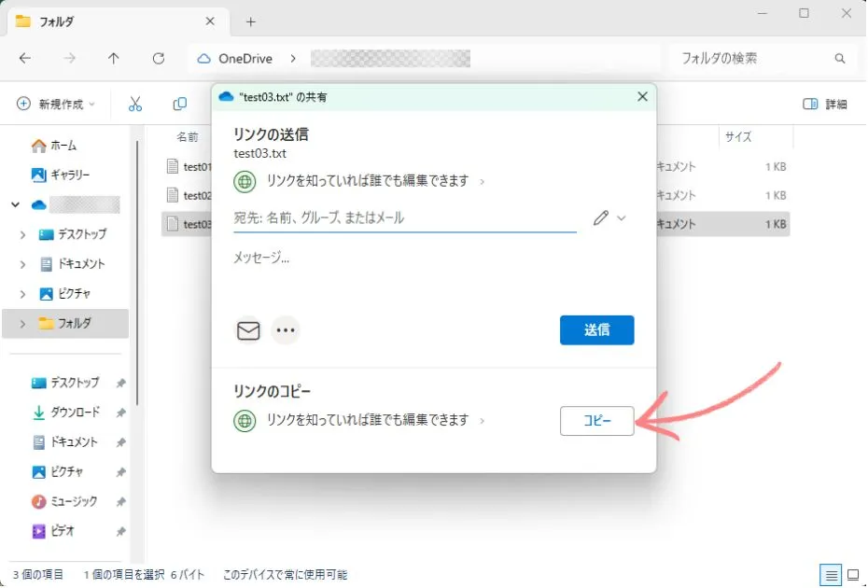The height and width of the screenshot is (588, 868).
Task: Unpin ダウンロード using its pin icon
Action: point(120,413)
